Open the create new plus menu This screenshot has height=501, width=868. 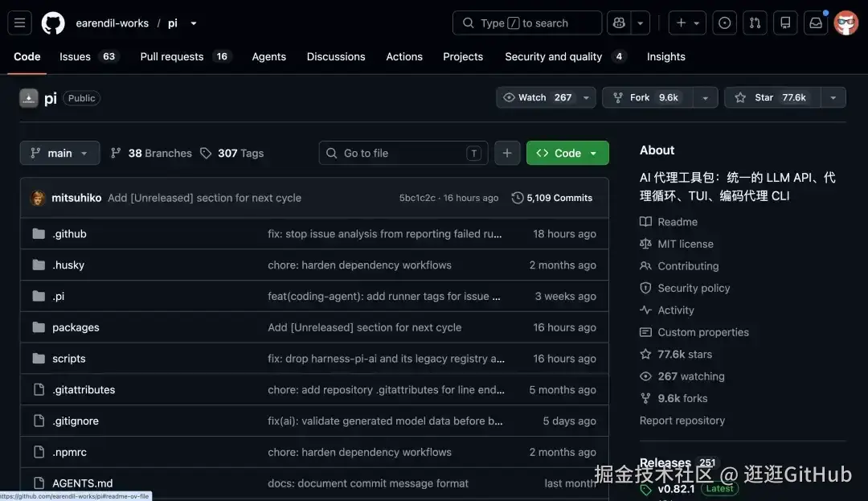coord(687,23)
